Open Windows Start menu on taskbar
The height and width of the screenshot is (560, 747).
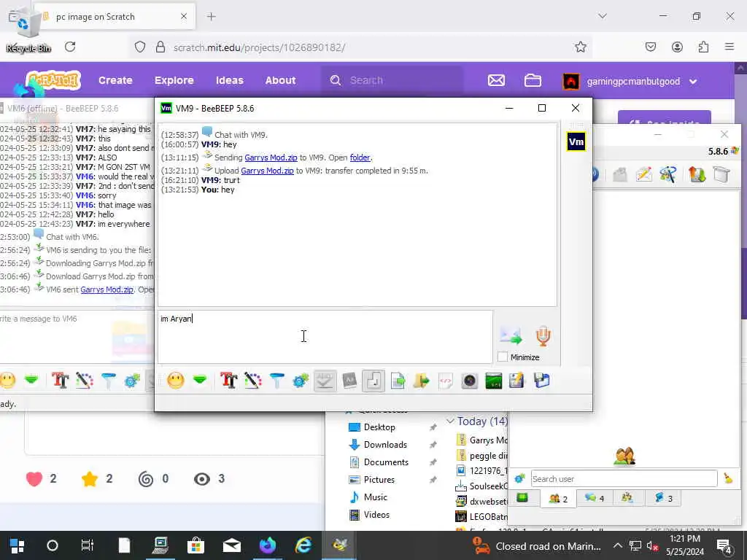(x=18, y=545)
